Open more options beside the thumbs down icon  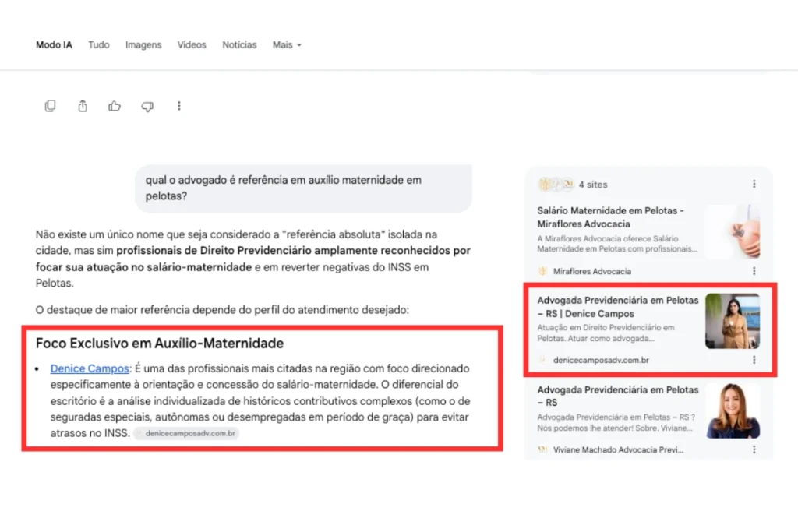pyautogui.click(x=178, y=106)
